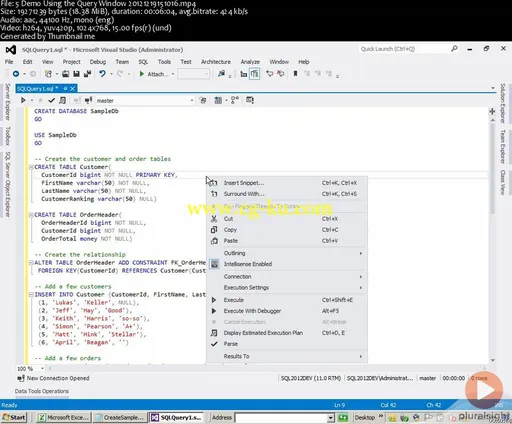Screen dimensions: 512x424
Task: Click the decrease indent toolbar icon
Action: pos(244,74)
